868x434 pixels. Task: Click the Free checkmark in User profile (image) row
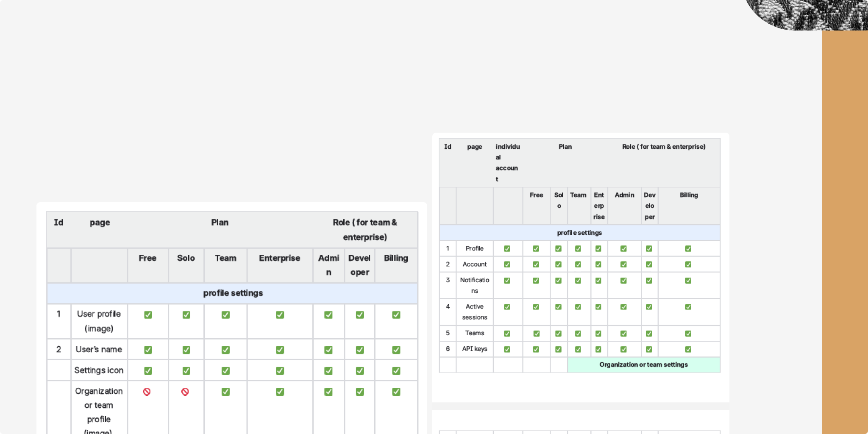[148, 314]
